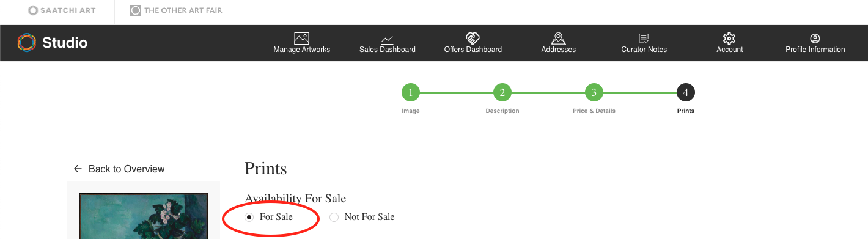Viewport: 868px width, 239px height.
Task: Open Manage Artworks picture icon
Action: pos(301,38)
